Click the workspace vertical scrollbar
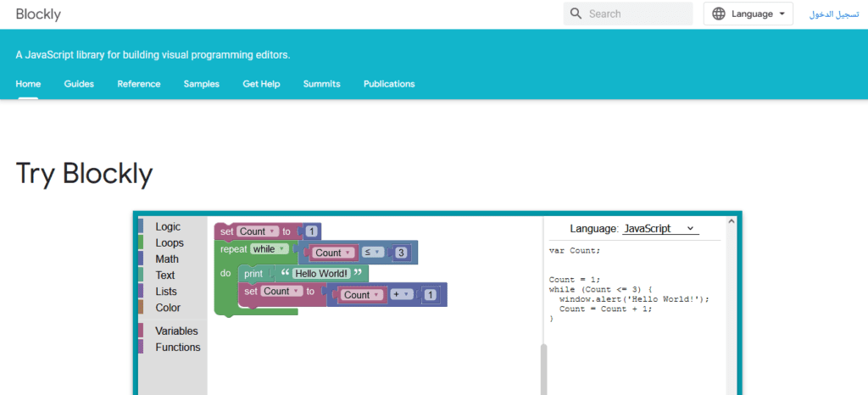868x395 pixels. (543, 369)
